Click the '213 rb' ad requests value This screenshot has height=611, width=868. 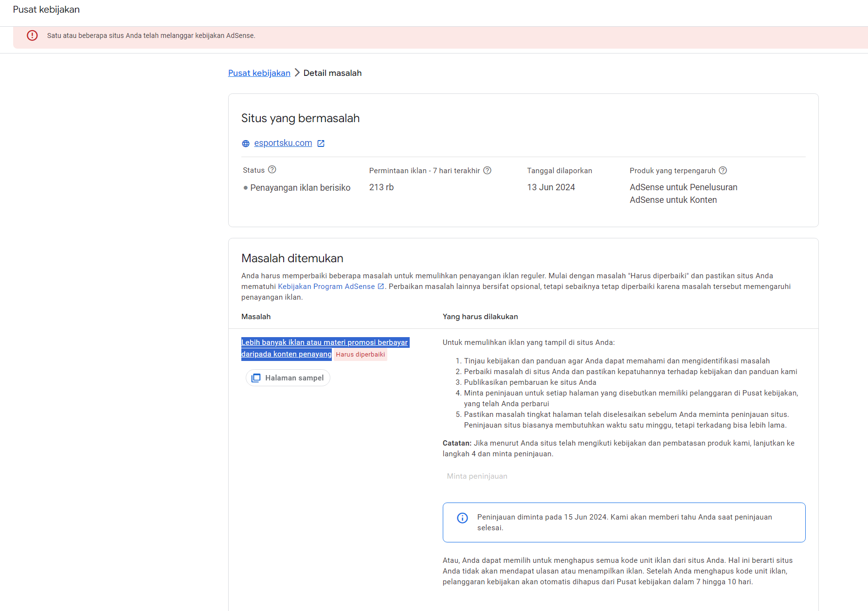381,187
